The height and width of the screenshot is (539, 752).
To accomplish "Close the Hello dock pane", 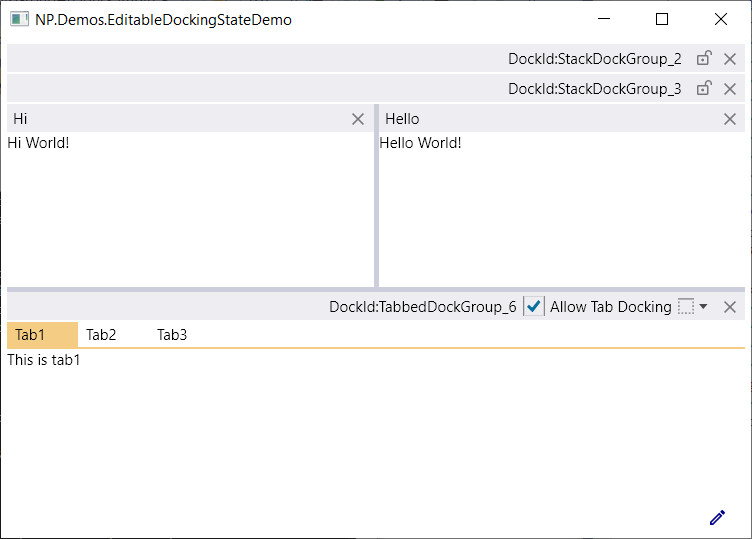I will (730, 119).
